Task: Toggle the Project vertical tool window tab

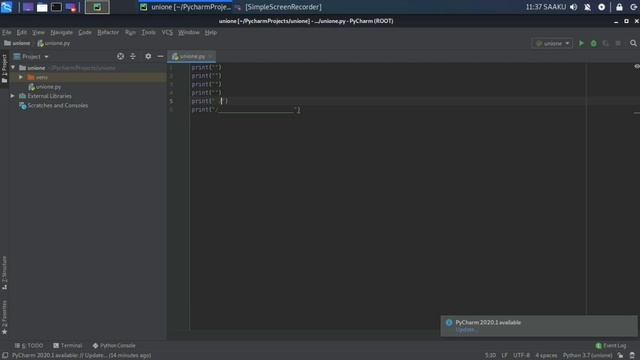Action: [4, 69]
